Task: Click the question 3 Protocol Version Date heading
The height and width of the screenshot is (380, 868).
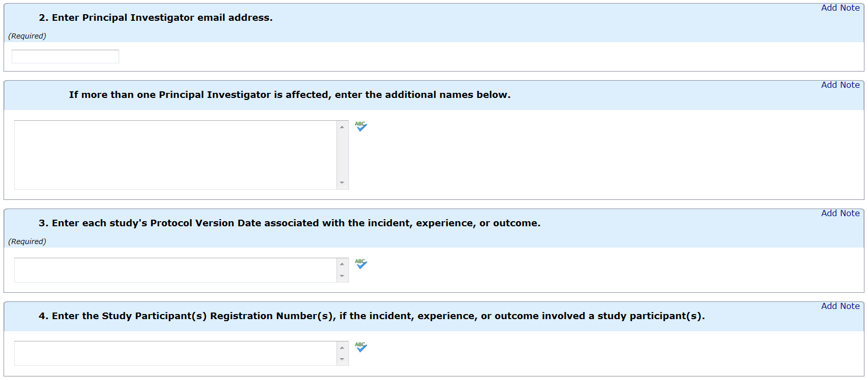Action: 289,223
